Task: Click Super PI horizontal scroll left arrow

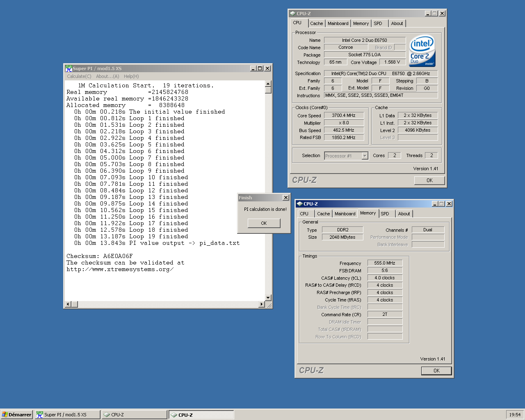Action: coord(68,304)
